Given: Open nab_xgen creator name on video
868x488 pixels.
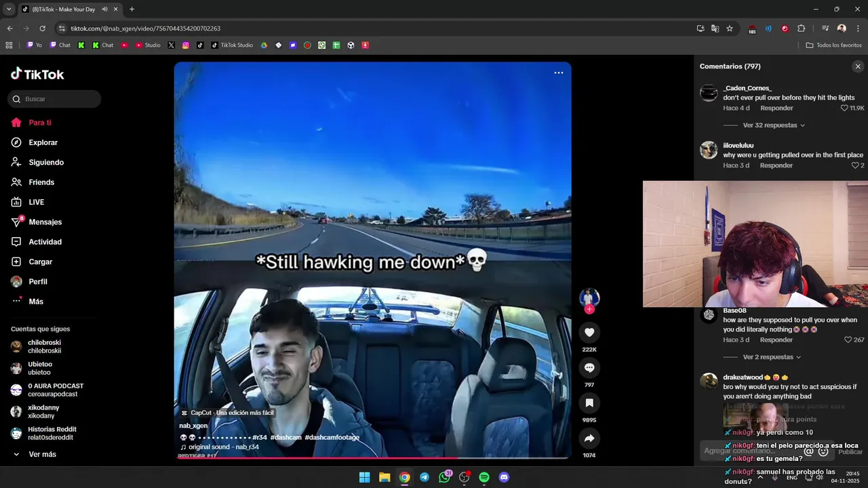Looking at the screenshot, I should 193,426.
